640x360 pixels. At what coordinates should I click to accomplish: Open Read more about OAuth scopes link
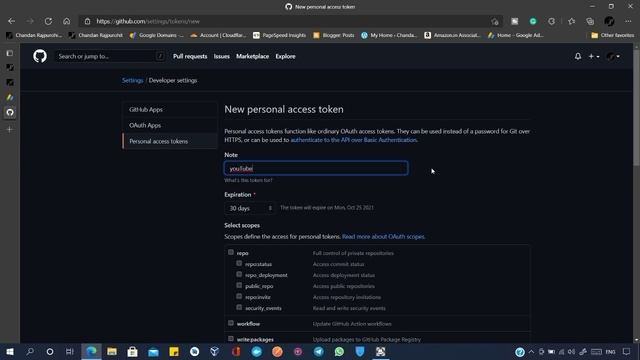[x=383, y=236]
